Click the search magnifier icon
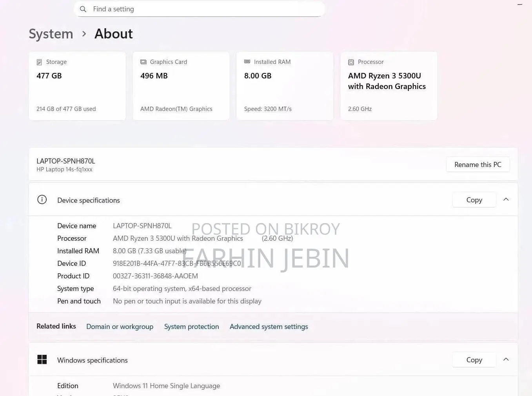Screen dimensions: 532x396 click(x=83, y=9)
